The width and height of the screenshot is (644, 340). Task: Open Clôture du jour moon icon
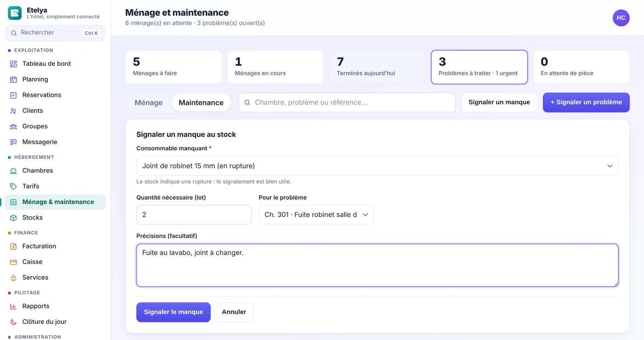pos(13,322)
